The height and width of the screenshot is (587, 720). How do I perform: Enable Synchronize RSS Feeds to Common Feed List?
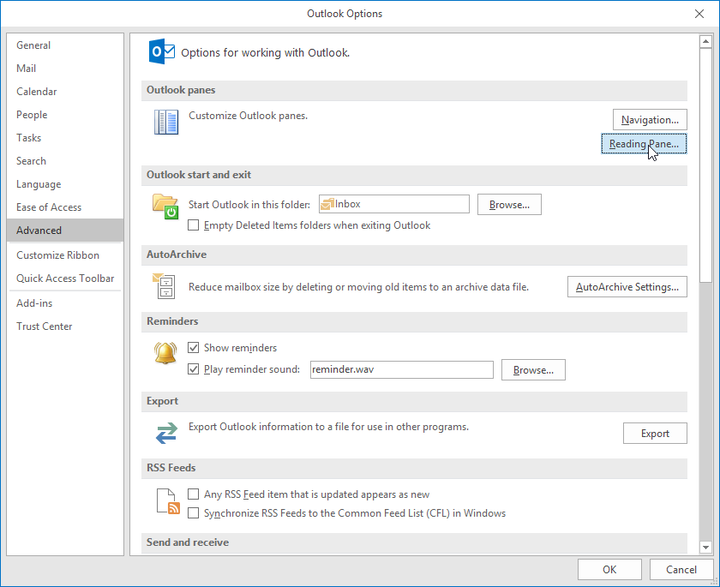[x=193, y=513]
